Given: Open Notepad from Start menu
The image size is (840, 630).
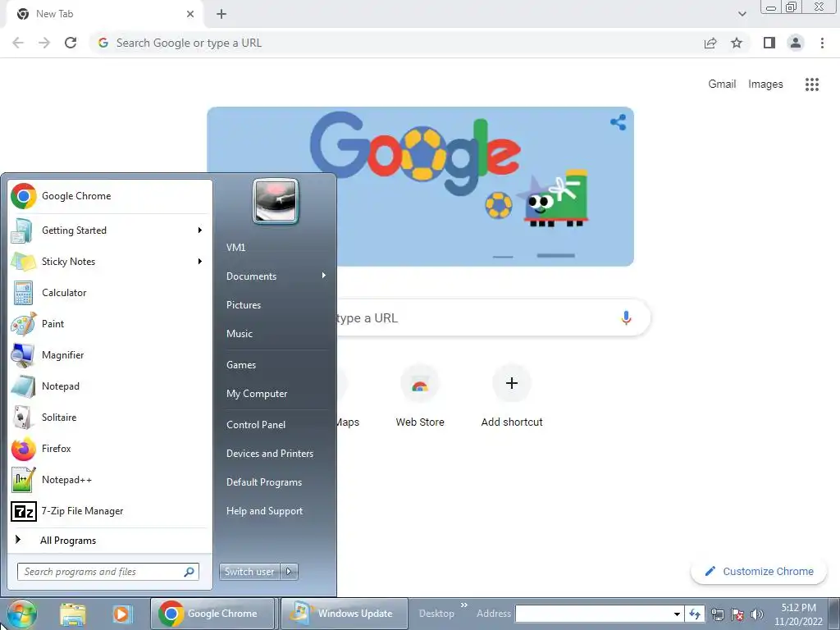Looking at the screenshot, I should (110, 386).
